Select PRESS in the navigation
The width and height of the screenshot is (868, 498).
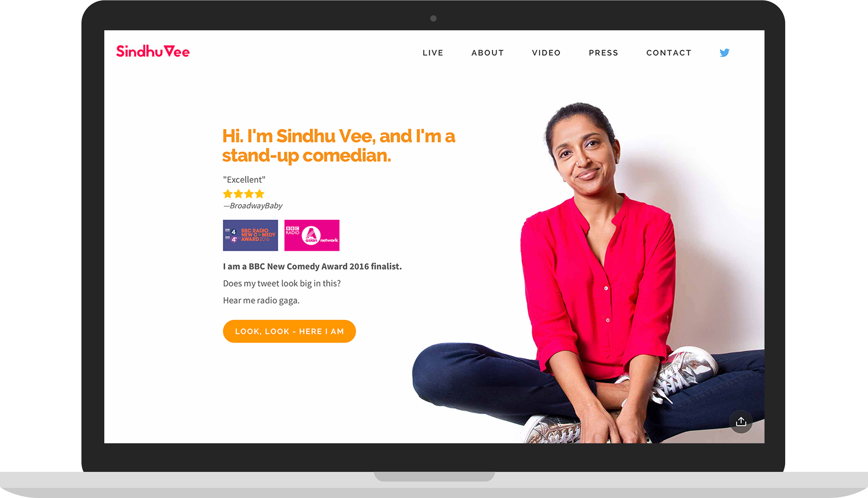[x=603, y=53]
